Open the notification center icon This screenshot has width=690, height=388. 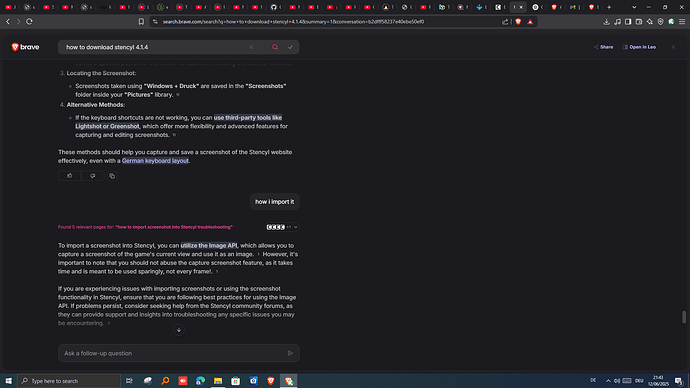tap(679, 381)
